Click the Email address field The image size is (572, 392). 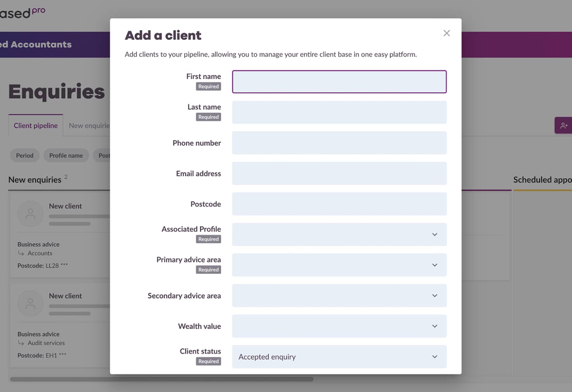339,173
